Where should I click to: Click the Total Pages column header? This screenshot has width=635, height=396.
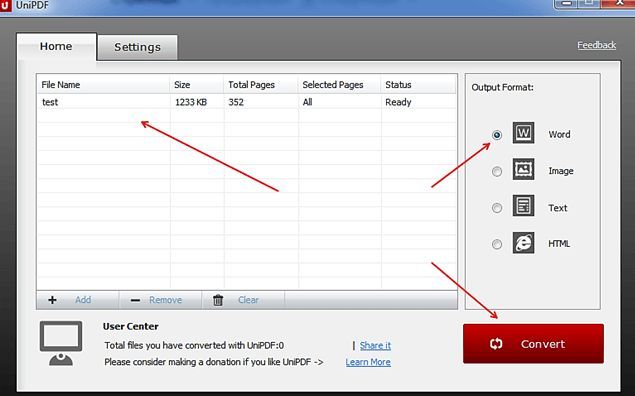(261, 85)
